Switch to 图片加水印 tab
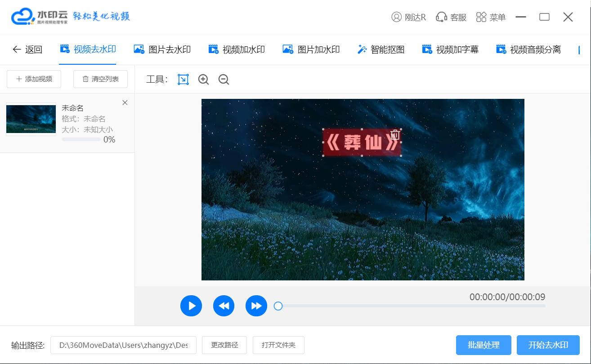This screenshot has width=591, height=364. click(x=311, y=49)
